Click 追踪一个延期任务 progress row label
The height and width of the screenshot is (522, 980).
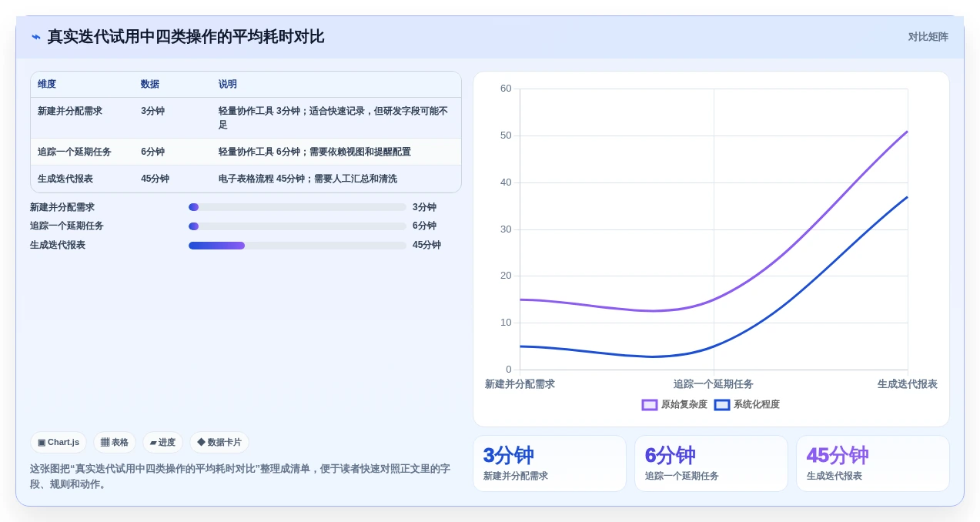tap(67, 226)
